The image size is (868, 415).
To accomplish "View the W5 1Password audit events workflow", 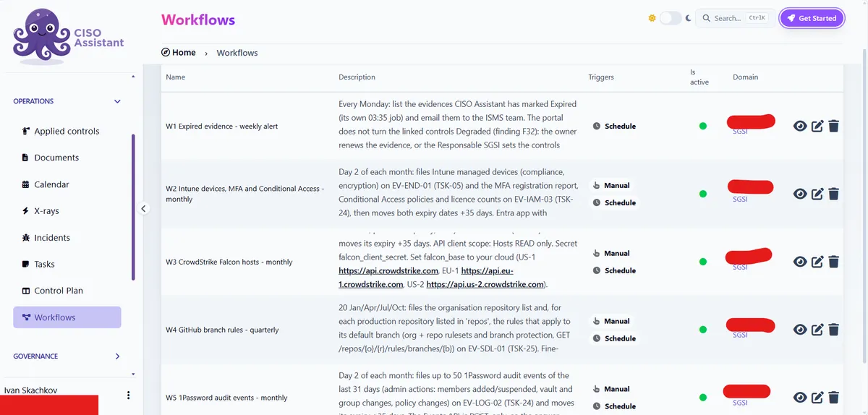I will click(x=800, y=398).
